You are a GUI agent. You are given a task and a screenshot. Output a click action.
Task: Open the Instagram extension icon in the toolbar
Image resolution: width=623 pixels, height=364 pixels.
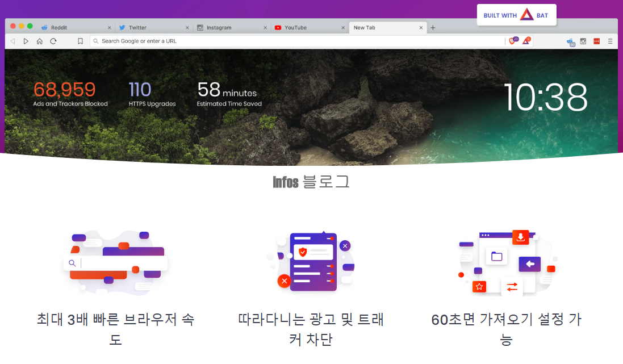coord(583,41)
